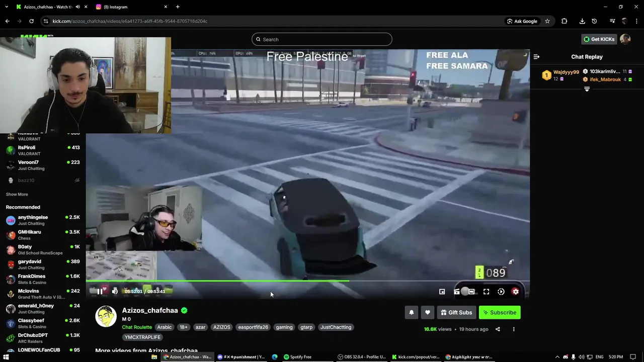
Task: Go back to previous page
Action: pos(7,21)
